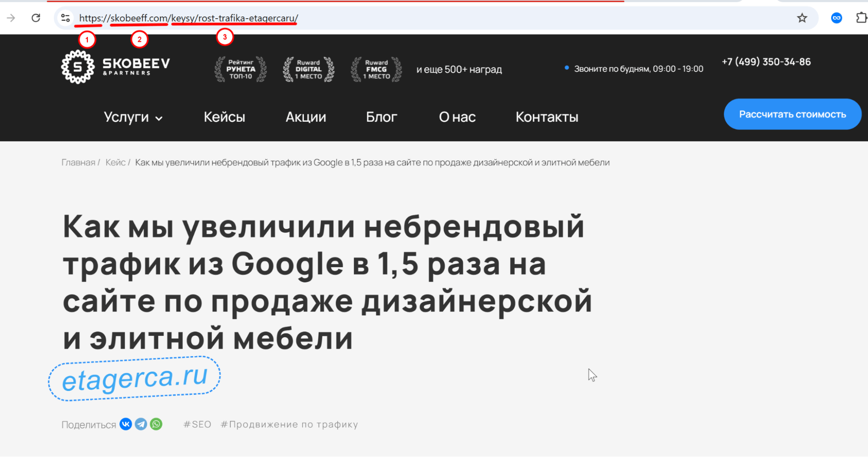
Task: Open the #Продвижение по трафику tag
Action: (289, 424)
